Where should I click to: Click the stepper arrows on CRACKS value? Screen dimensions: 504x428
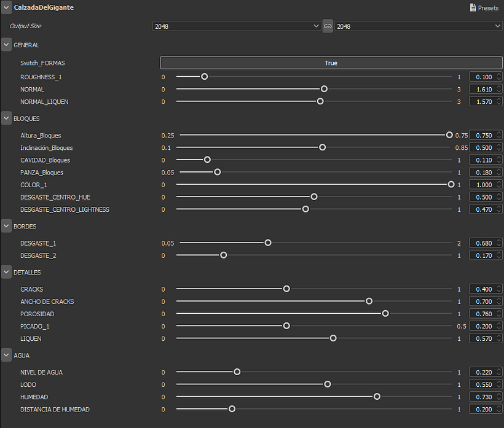(x=499, y=289)
